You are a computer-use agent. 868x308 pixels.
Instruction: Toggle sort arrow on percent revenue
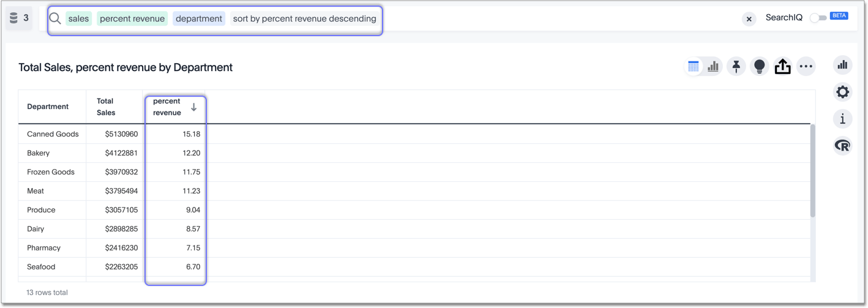point(193,107)
